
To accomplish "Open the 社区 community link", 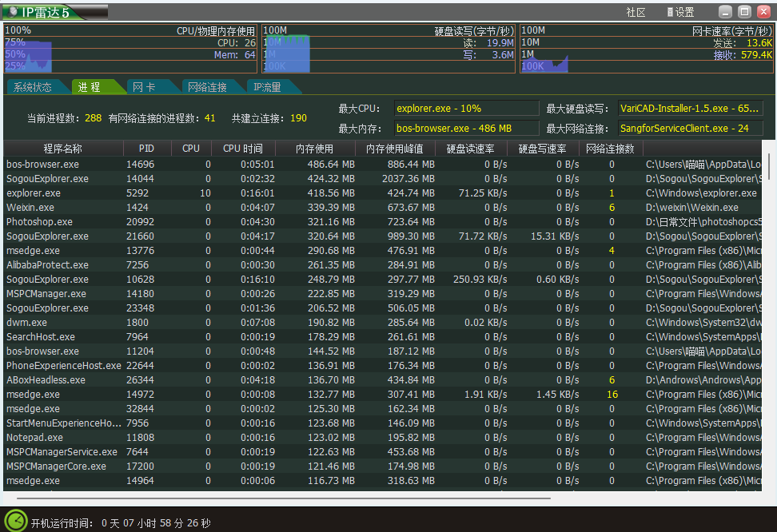I will point(636,13).
